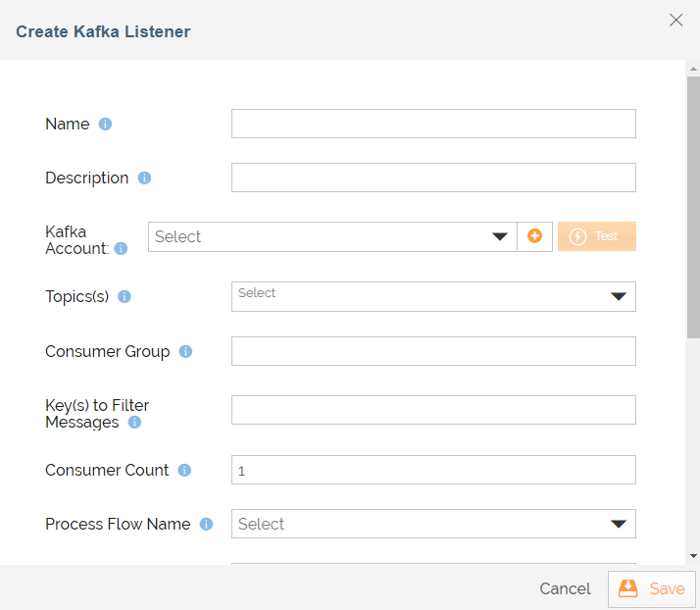
Task: Click the Consumer Group input box
Action: pos(433,351)
